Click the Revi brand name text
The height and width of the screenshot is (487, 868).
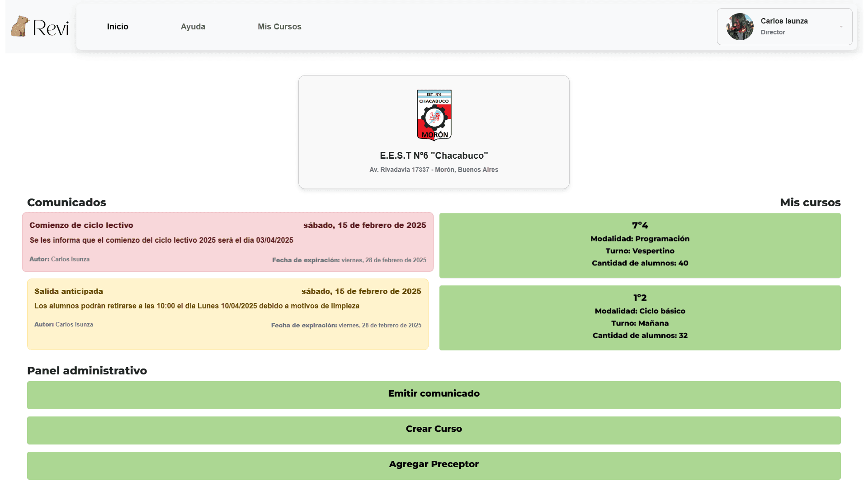pos(51,28)
